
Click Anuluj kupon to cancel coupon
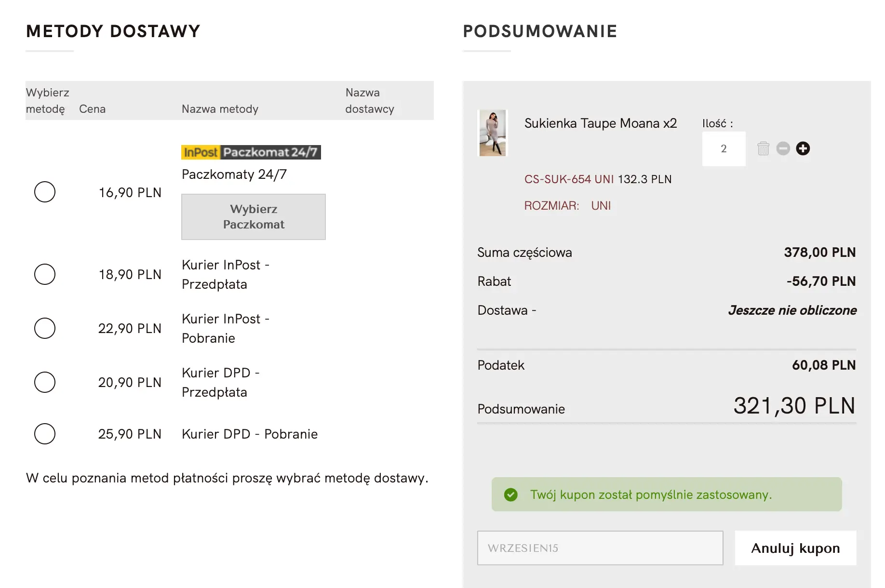(795, 548)
